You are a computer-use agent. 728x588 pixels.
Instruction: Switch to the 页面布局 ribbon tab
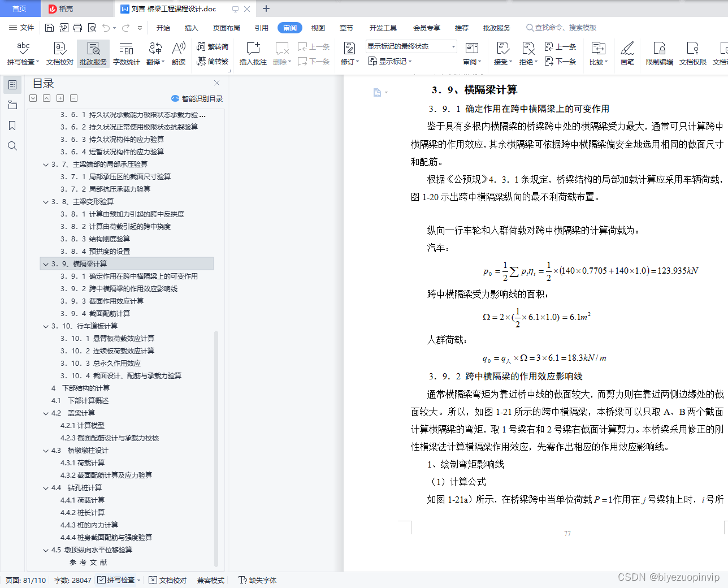click(227, 28)
